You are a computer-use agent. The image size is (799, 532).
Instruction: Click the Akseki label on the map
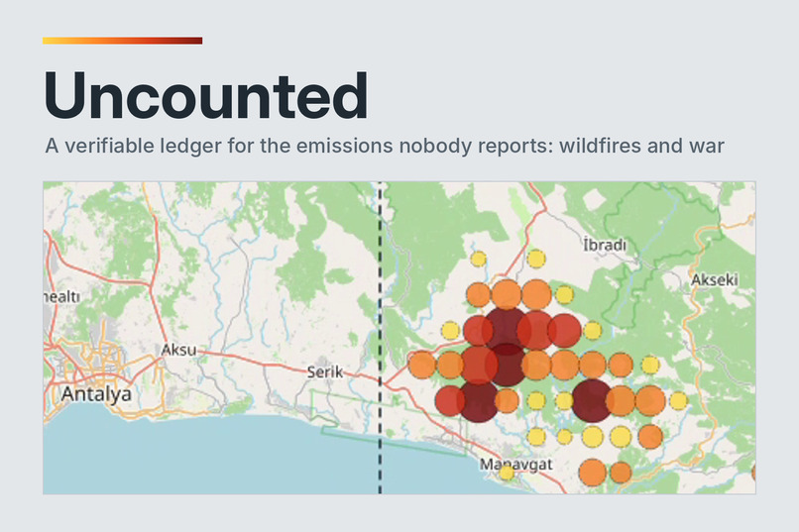[x=714, y=279]
